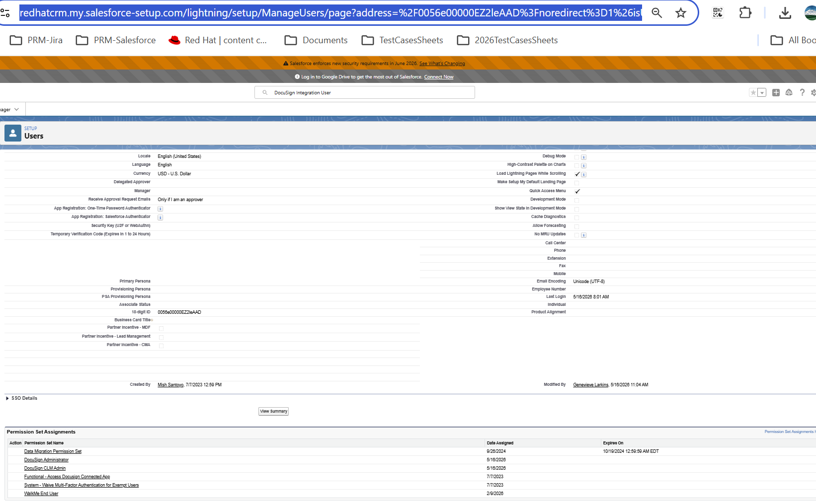Image resolution: width=816 pixels, height=504 pixels.
Task: Click info icon beside High-Contrast Palette on Charts
Action: [584, 165]
